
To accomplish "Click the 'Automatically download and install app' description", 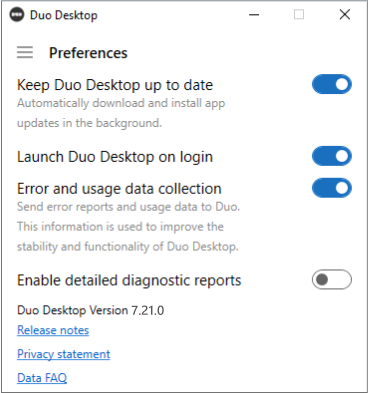I will 121,113.
